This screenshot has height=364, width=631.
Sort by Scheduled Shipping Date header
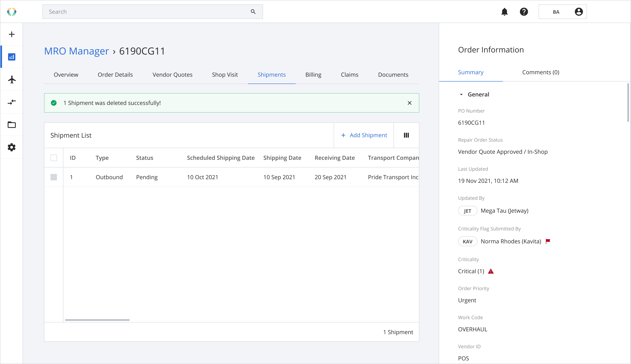point(221,158)
